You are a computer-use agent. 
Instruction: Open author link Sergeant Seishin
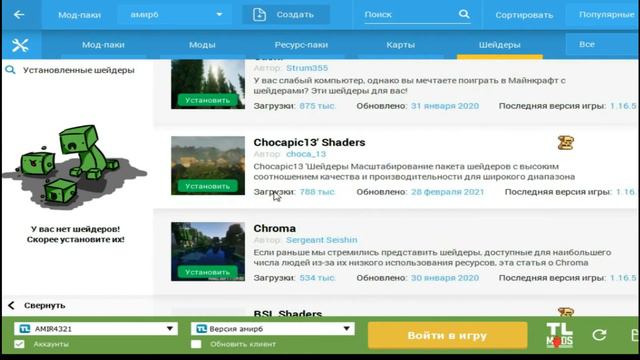(322, 240)
